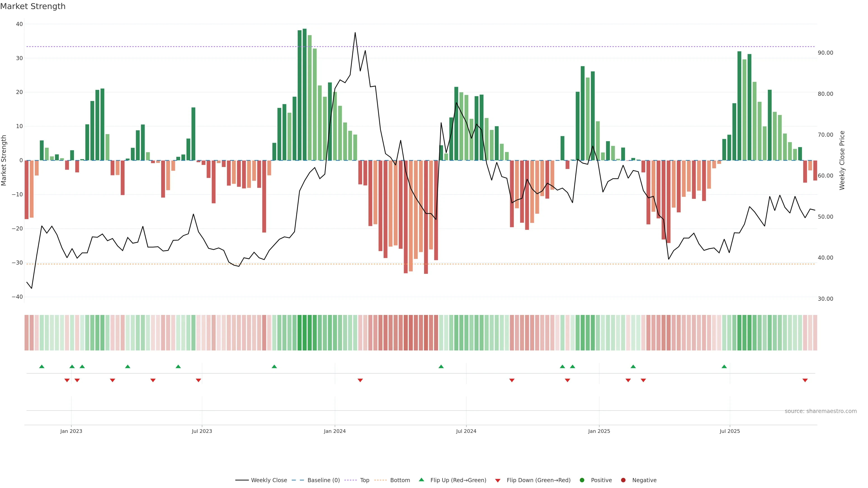Click the 90.00 right axis price label

pyautogui.click(x=825, y=53)
